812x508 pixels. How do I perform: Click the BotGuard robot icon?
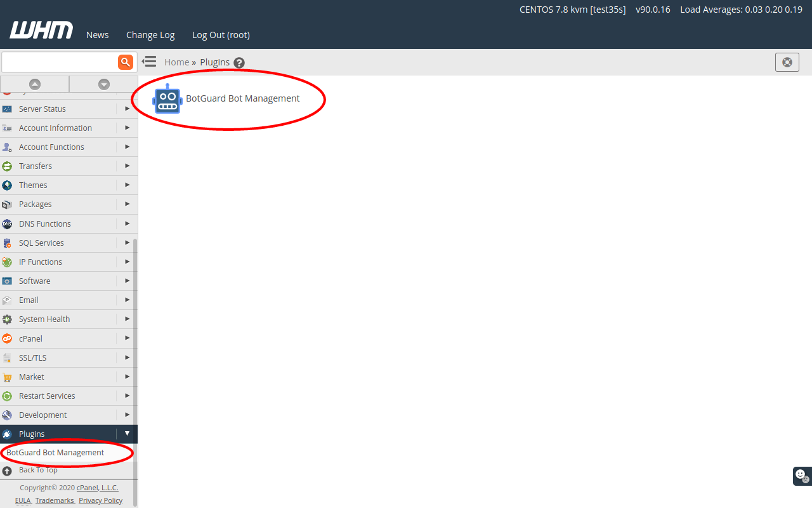(x=167, y=99)
